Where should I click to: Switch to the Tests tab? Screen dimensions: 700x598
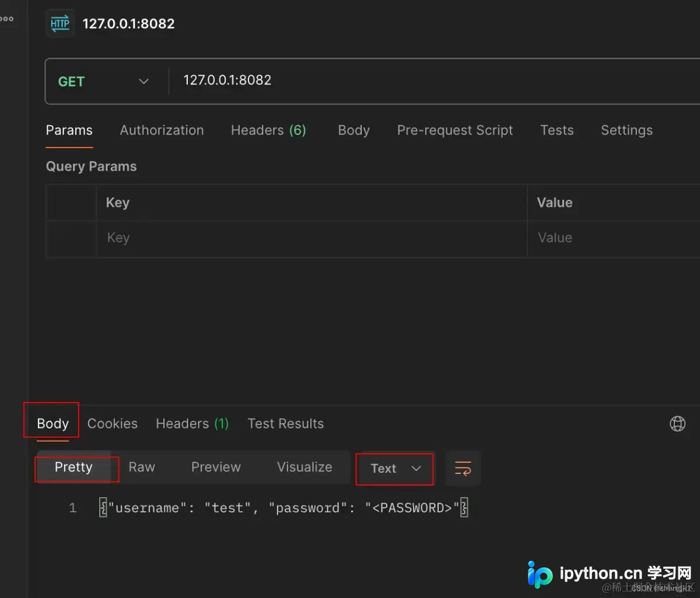(556, 131)
